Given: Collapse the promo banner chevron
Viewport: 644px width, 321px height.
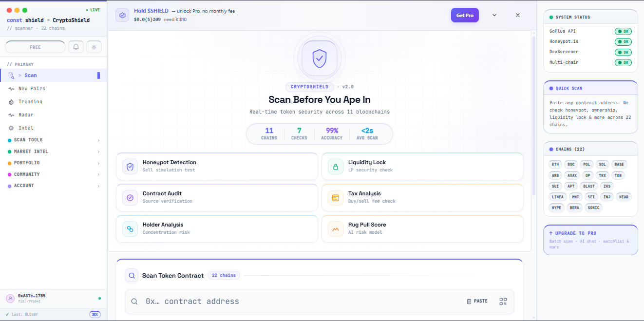Looking at the screenshot, I should pyautogui.click(x=494, y=15).
